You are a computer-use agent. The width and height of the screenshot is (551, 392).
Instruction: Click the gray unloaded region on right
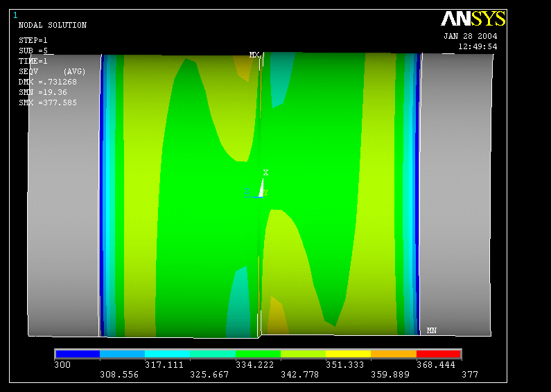coord(456,194)
